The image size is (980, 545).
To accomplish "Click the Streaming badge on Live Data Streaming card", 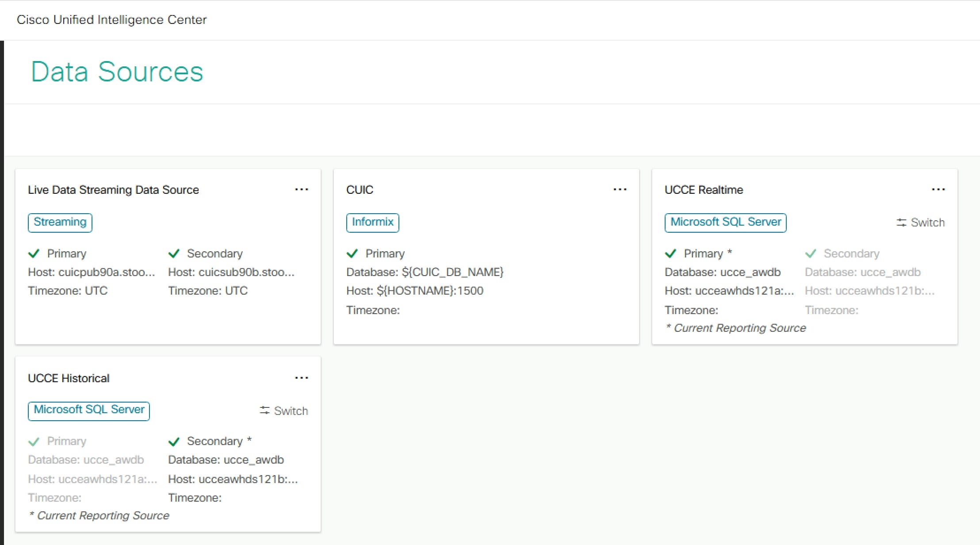I will click(60, 223).
